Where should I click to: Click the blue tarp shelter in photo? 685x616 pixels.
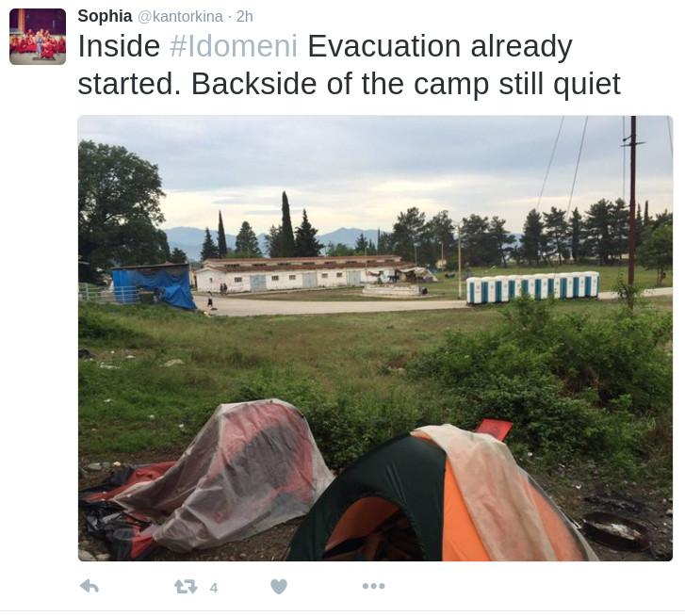[x=153, y=286]
